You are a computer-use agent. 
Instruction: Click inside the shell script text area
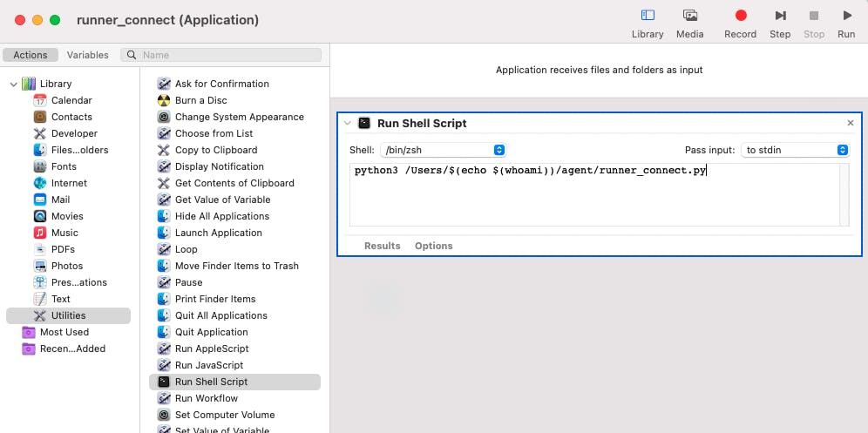click(x=594, y=195)
